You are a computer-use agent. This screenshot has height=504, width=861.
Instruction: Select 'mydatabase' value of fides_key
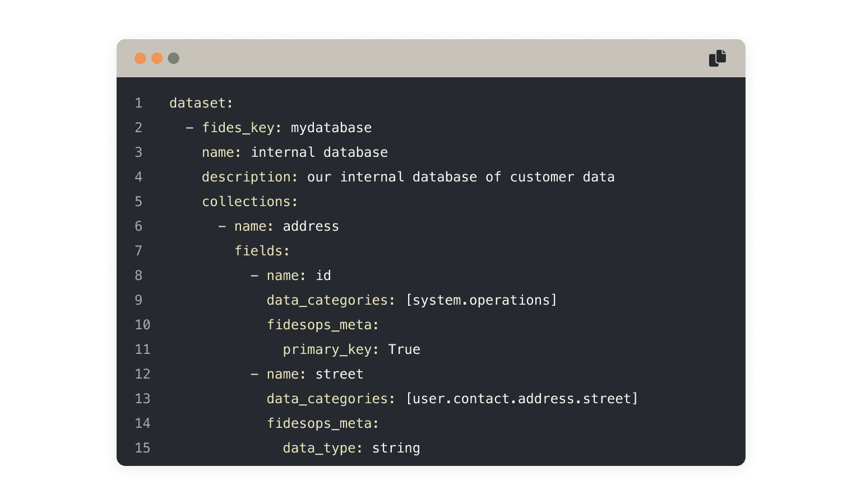[331, 128]
